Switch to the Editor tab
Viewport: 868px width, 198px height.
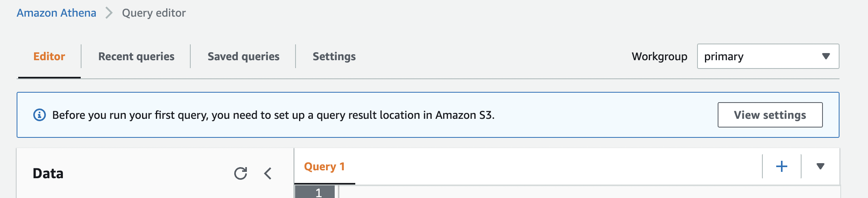[x=49, y=57]
